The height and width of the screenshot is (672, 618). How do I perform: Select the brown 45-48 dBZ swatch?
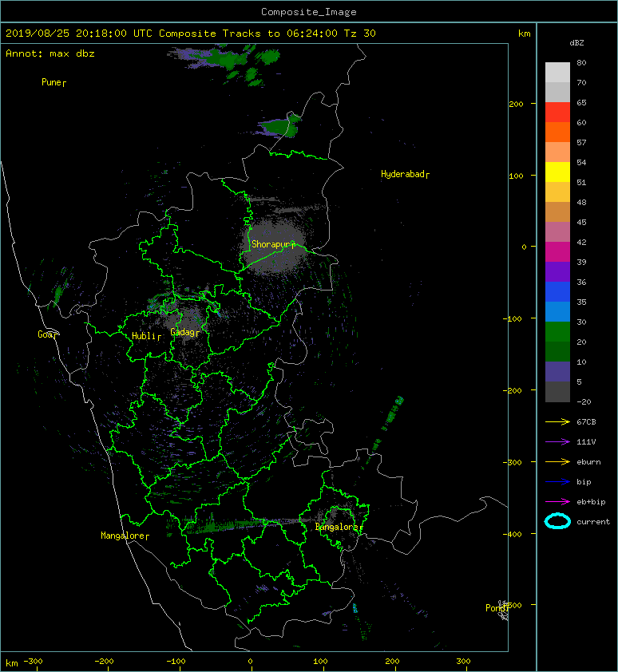[x=557, y=211]
